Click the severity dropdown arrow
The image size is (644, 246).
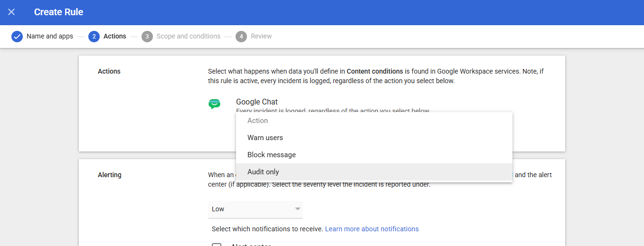click(298, 209)
